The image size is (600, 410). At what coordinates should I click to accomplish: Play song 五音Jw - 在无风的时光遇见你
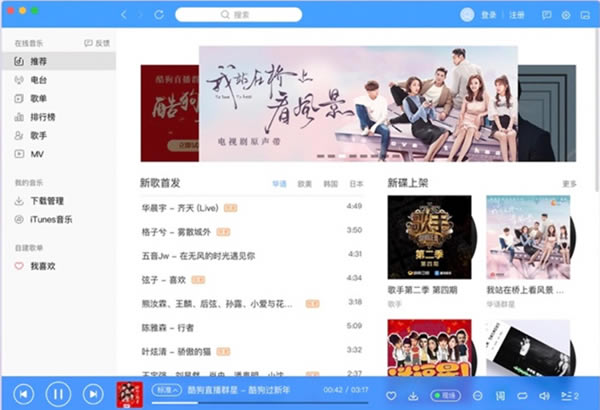(x=252, y=256)
